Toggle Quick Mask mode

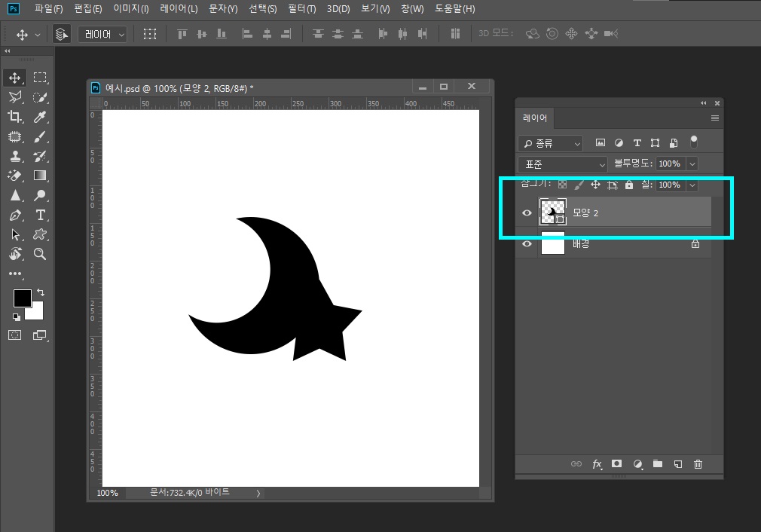coord(14,335)
